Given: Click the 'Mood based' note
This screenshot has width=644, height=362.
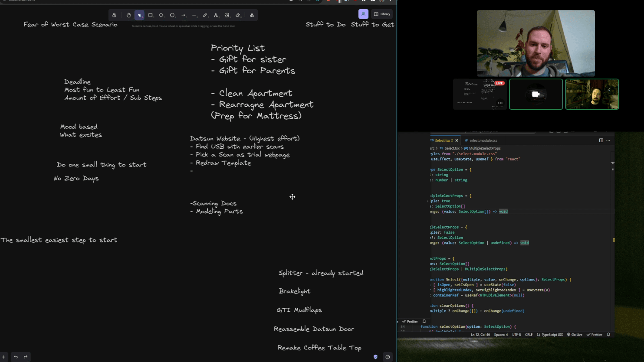Looking at the screenshot, I should (79, 127).
